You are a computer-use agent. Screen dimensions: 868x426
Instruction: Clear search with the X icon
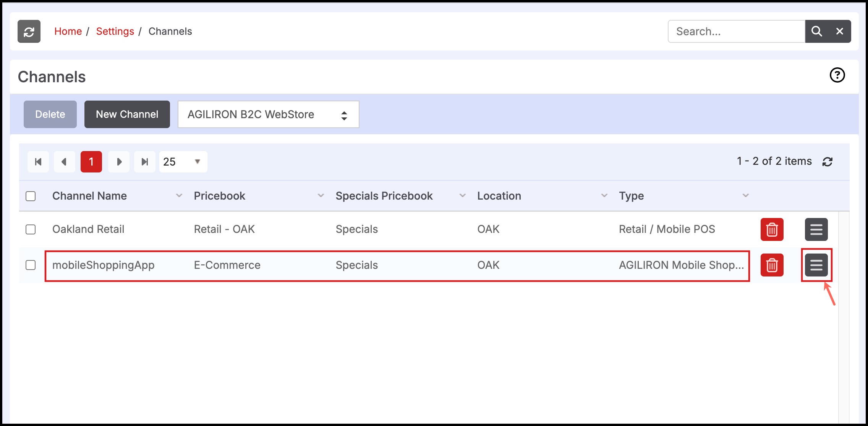pyautogui.click(x=839, y=31)
